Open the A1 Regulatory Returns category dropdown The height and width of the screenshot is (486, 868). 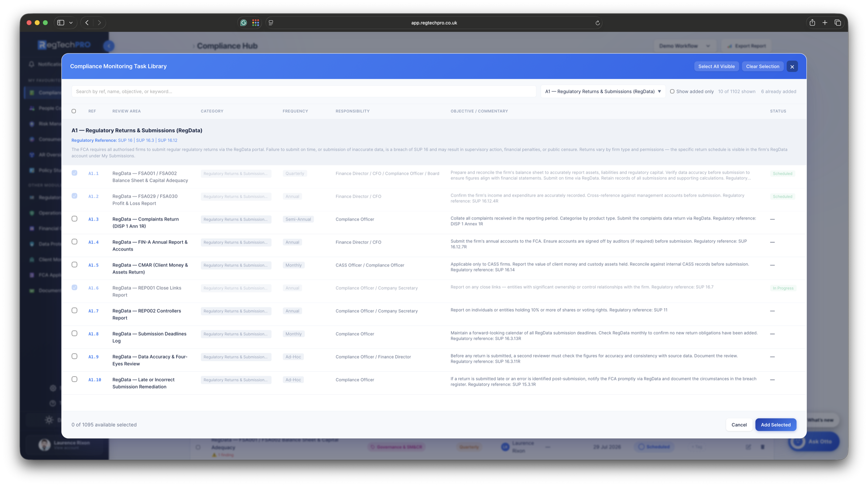click(x=603, y=91)
